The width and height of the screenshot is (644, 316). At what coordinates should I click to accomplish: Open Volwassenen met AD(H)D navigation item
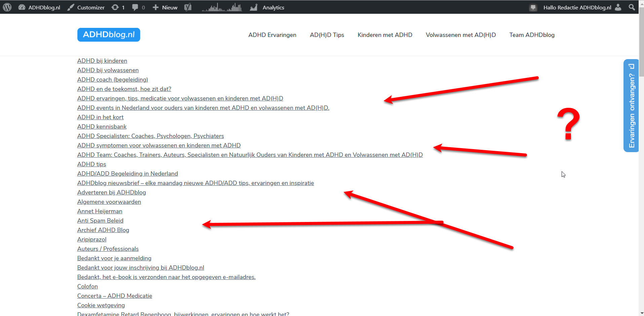[461, 35]
